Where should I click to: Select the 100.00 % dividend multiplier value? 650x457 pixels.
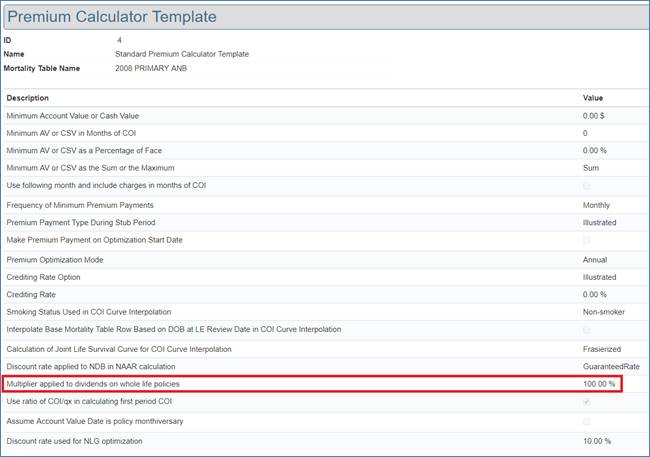pos(599,384)
